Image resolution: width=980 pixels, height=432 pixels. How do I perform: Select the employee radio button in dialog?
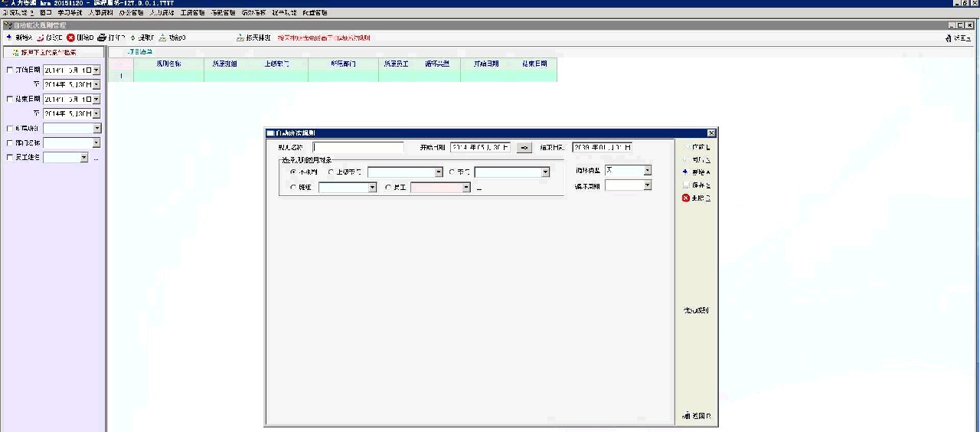(388, 187)
